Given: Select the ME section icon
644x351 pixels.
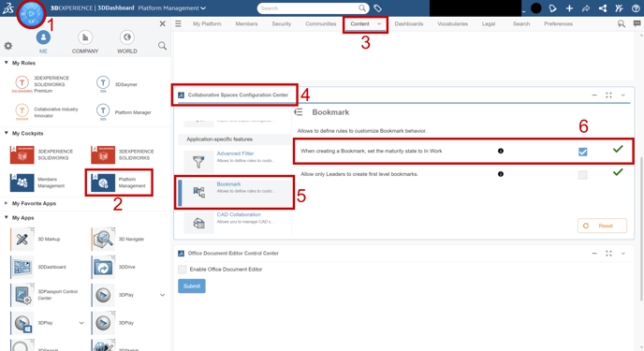Looking at the screenshot, I should tap(43, 37).
